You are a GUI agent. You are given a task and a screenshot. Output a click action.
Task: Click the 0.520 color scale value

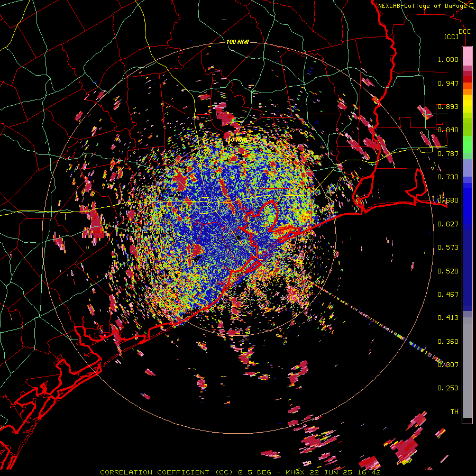pyautogui.click(x=448, y=271)
